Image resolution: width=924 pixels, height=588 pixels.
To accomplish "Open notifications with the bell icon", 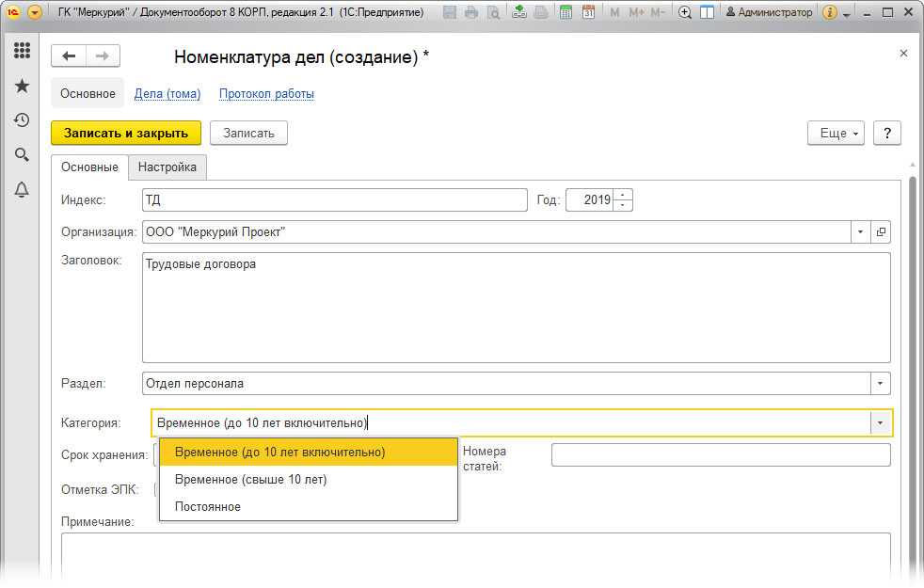I will [22, 190].
